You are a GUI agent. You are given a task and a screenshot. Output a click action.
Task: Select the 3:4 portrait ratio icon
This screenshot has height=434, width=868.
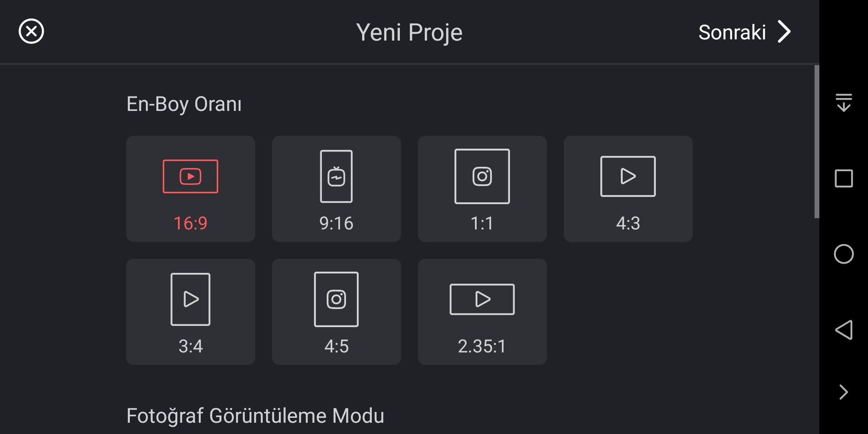point(190,299)
